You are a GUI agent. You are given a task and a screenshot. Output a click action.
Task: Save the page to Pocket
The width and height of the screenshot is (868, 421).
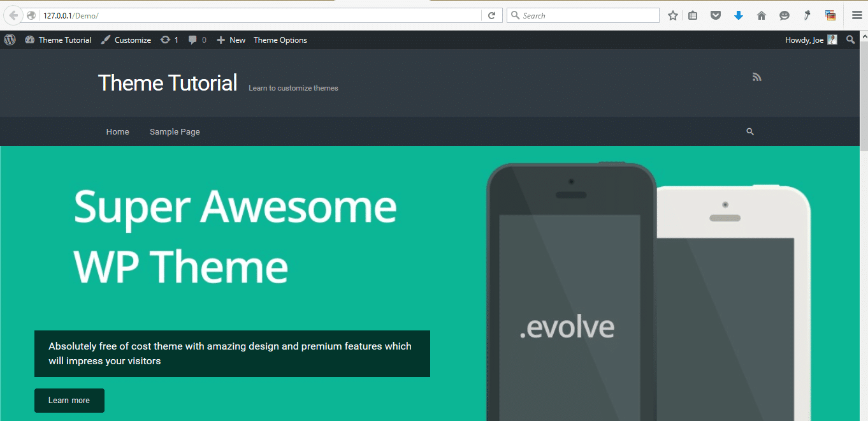point(716,15)
